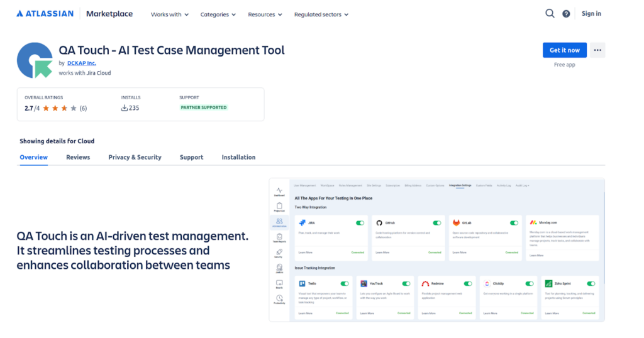Disable the Trello integration switch
The height and width of the screenshot is (338, 644).
tap(345, 284)
